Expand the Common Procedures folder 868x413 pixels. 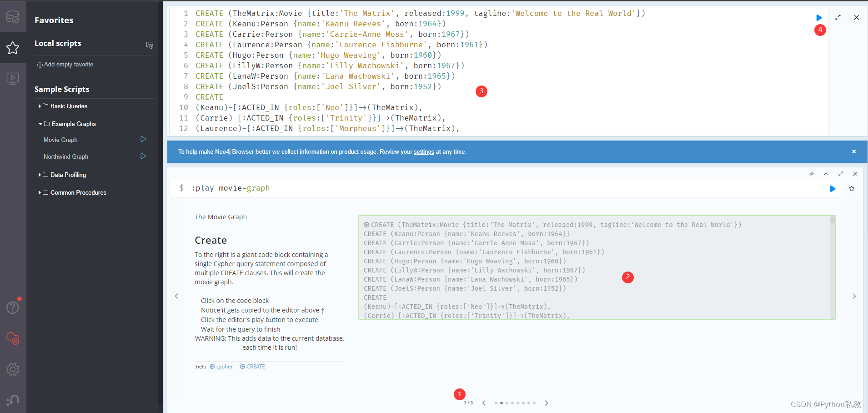pos(72,192)
